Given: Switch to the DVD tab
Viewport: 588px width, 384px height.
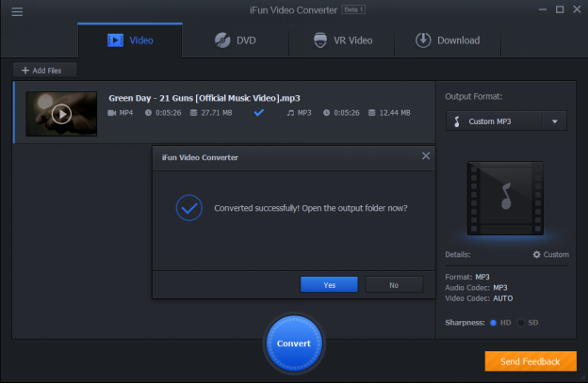Looking at the screenshot, I should 236,40.
